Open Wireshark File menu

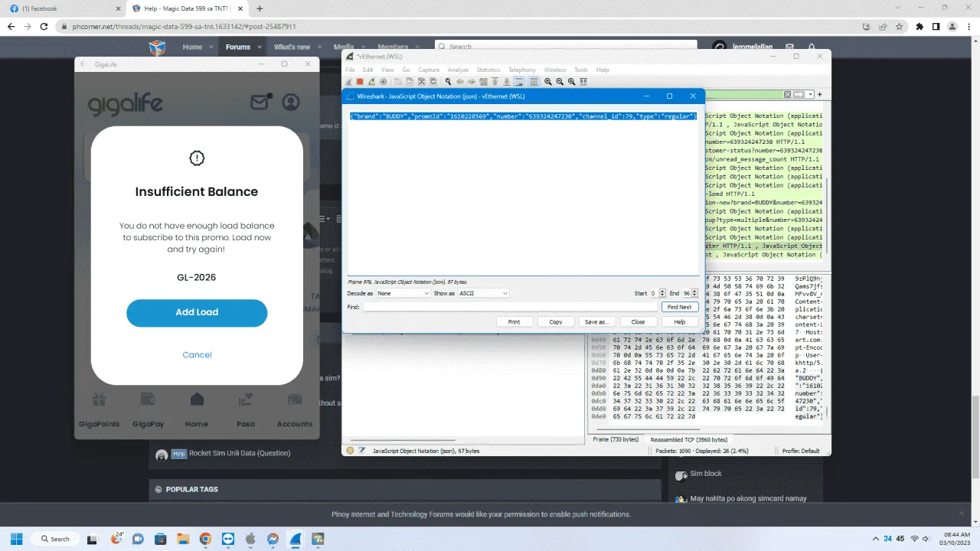point(350,70)
